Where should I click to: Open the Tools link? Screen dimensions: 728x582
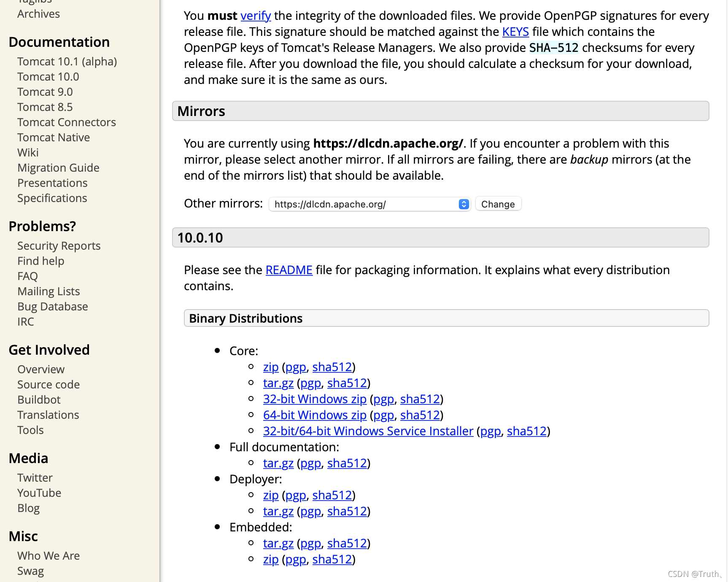(30, 430)
